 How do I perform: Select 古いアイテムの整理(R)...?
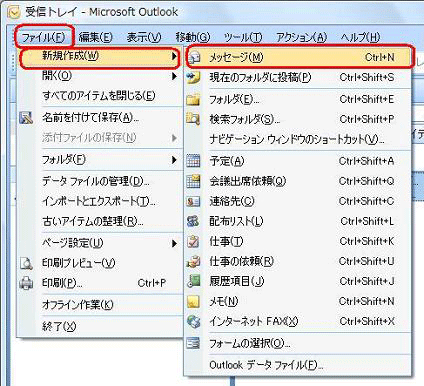click(x=100, y=221)
